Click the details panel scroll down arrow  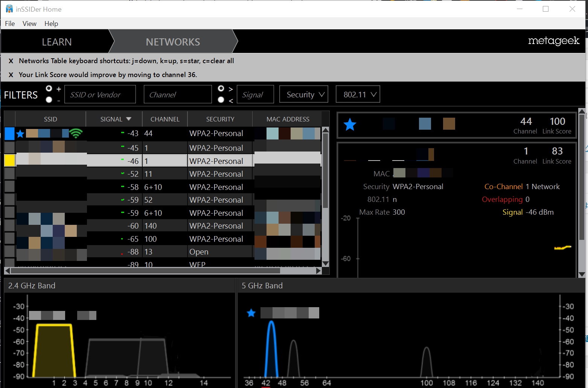pyautogui.click(x=582, y=274)
